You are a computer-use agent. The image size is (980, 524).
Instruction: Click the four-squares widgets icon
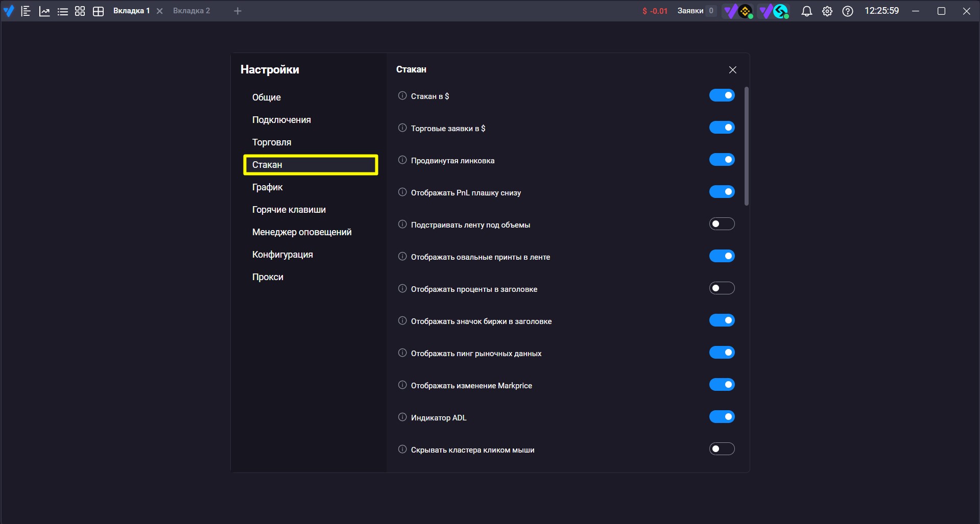coord(80,11)
